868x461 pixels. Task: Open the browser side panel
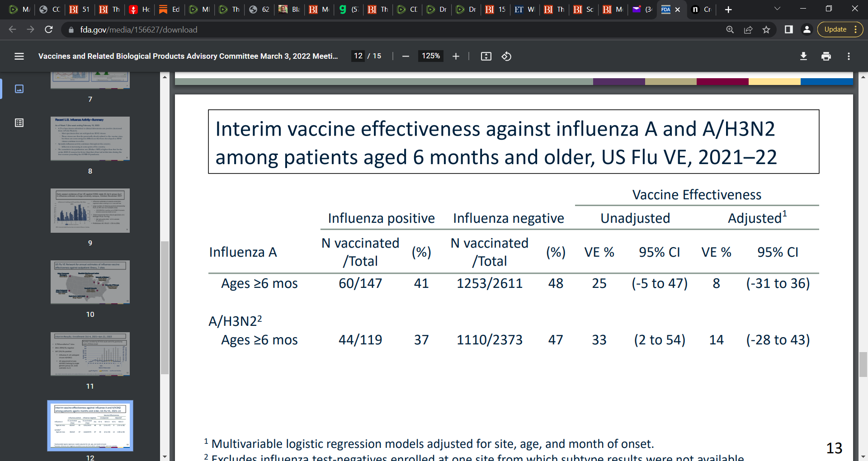788,29
